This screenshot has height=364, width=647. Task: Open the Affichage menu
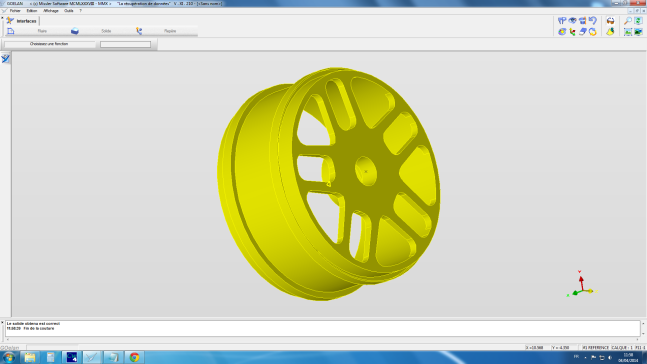point(51,11)
